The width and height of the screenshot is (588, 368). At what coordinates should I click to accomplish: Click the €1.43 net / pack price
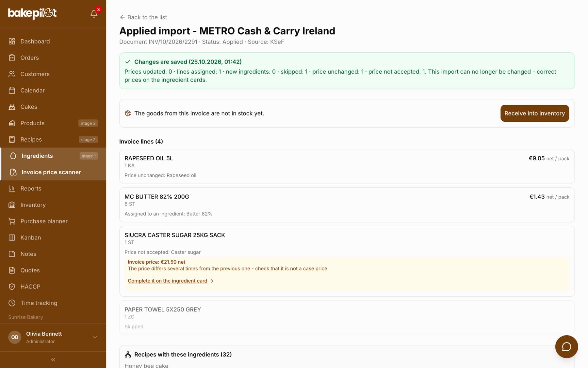[x=549, y=197]
